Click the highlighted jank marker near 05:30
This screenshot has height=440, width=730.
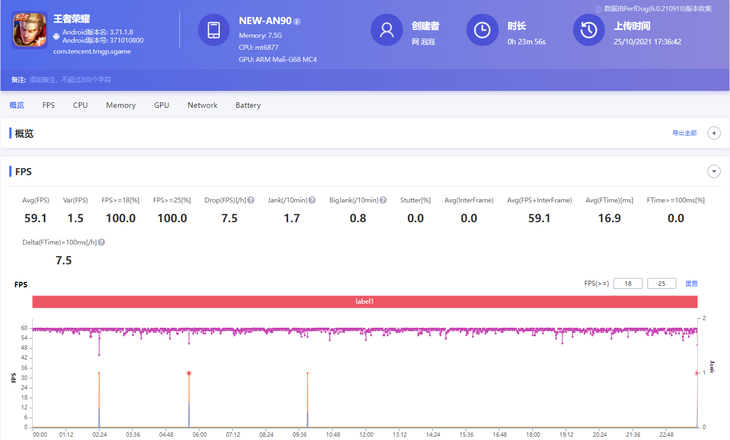coord(189,373)
